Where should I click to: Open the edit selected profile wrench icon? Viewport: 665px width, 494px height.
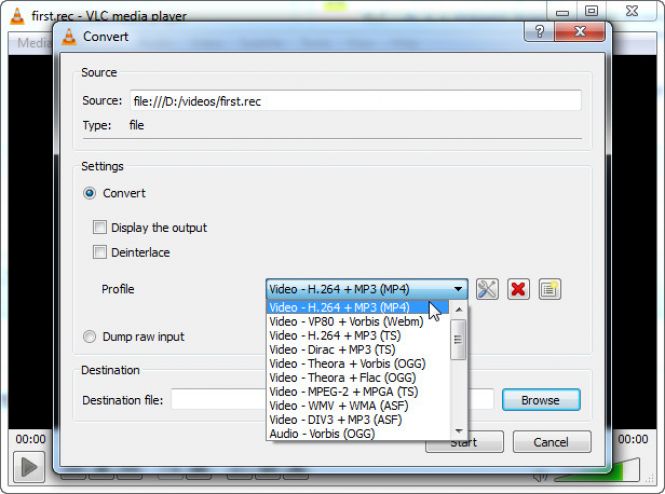[487, 290]
